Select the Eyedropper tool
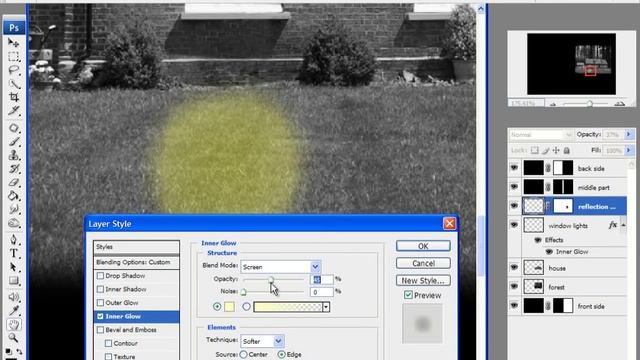Viewport: 640px width, 360px height. click(x=13, y=311)
